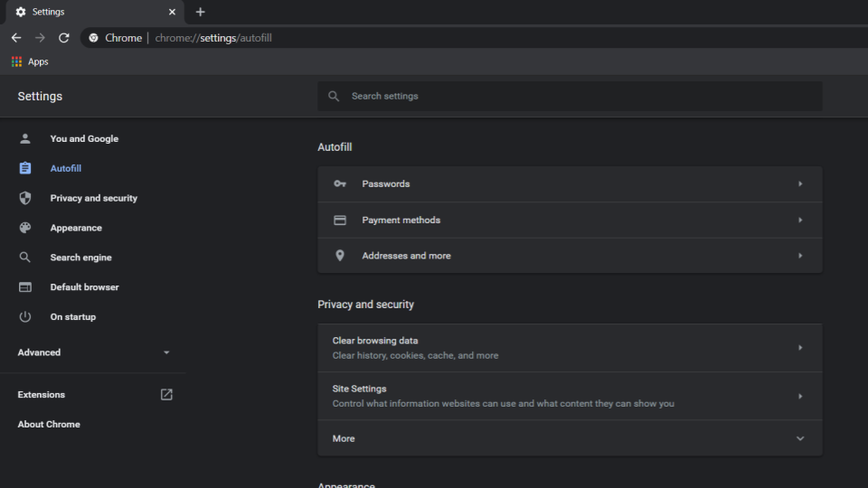
Task: Select Search engine in sidebar
Action: coord(80,258)
